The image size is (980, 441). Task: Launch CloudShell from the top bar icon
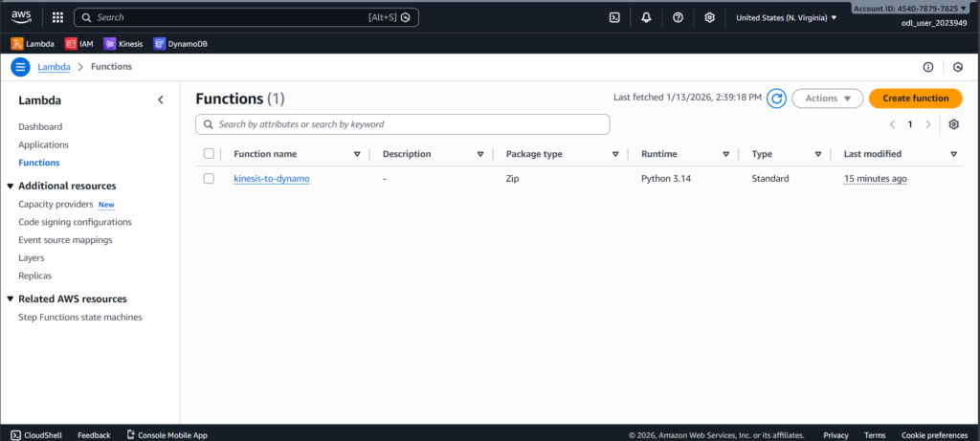coord(614,17)
